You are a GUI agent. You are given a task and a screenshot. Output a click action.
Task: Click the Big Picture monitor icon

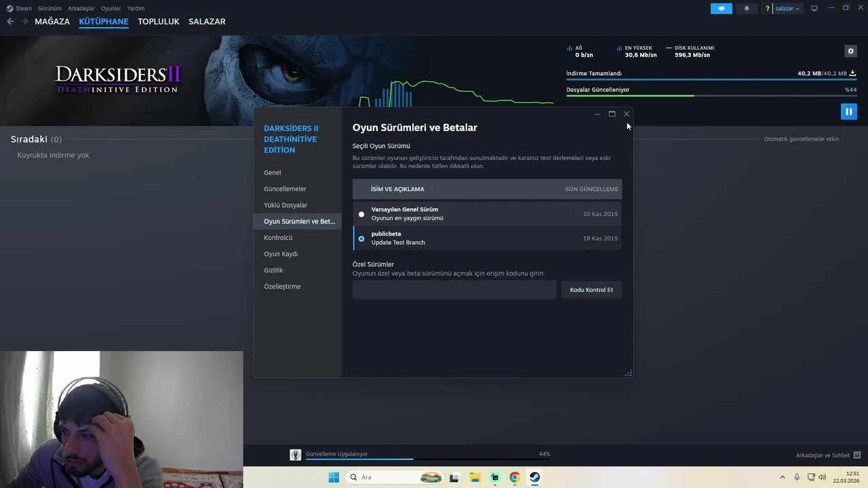[814, 8]
